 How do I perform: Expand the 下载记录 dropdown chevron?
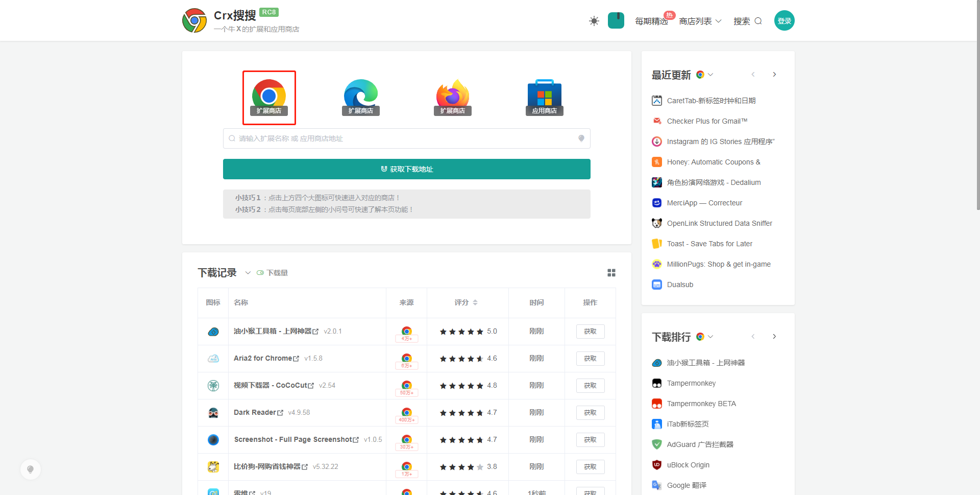coord(248,273)
